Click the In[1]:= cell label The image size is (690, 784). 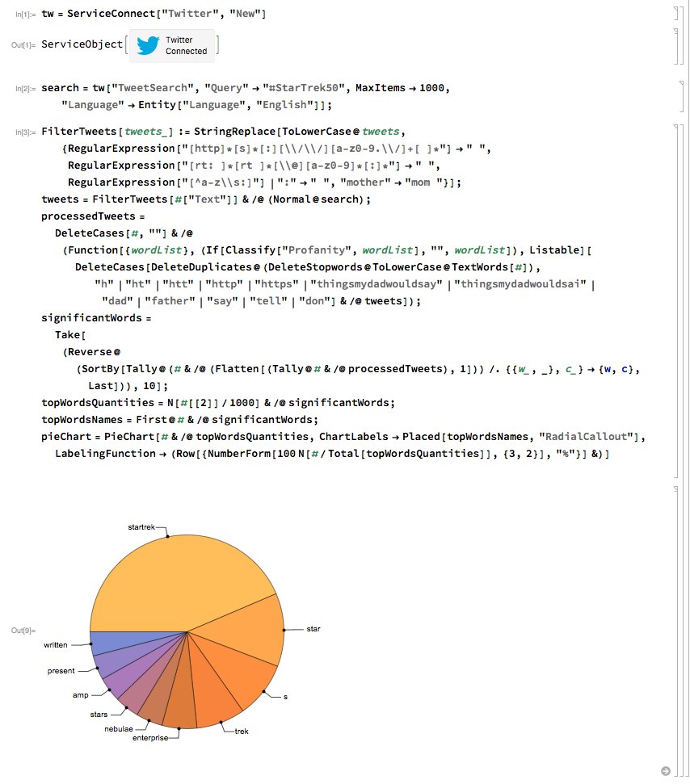[x=26, y=15]
